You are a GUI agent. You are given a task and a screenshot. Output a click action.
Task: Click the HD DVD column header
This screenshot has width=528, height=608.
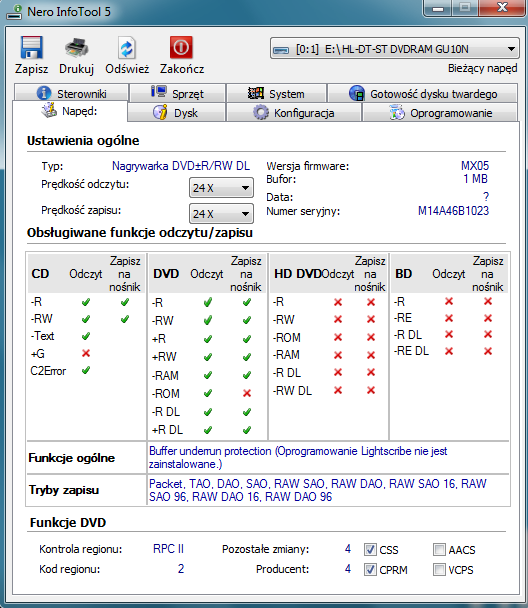pyautogui.click(x=298, y=274)
